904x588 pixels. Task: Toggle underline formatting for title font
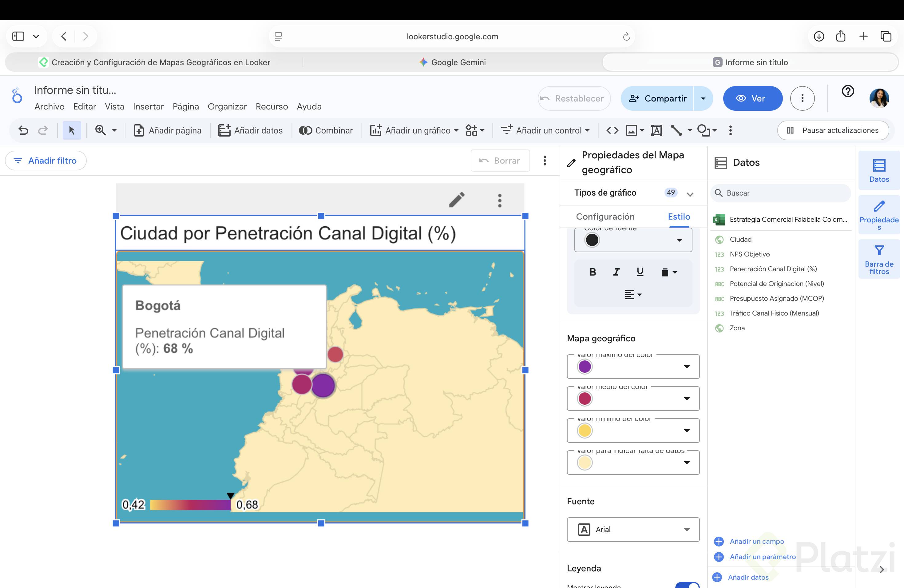coord(640,272)
